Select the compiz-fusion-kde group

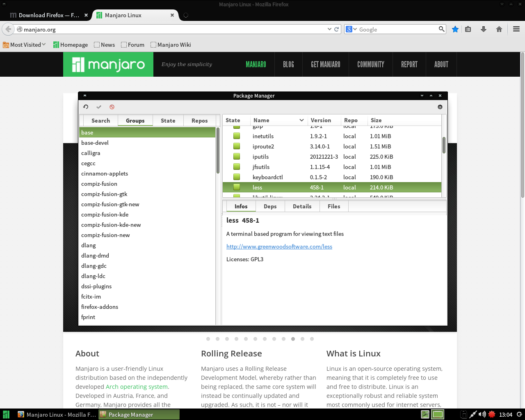pos(147,215)
